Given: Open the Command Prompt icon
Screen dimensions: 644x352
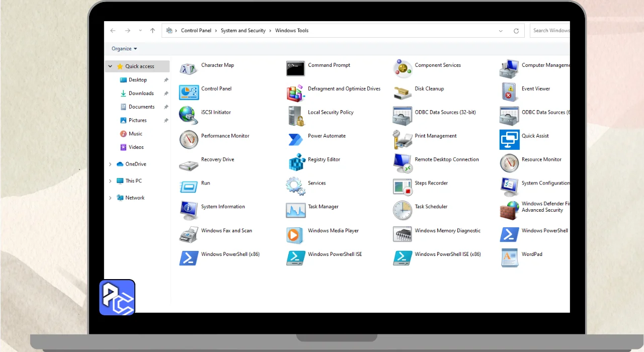Looking at the screenshot, I should 295,68.
